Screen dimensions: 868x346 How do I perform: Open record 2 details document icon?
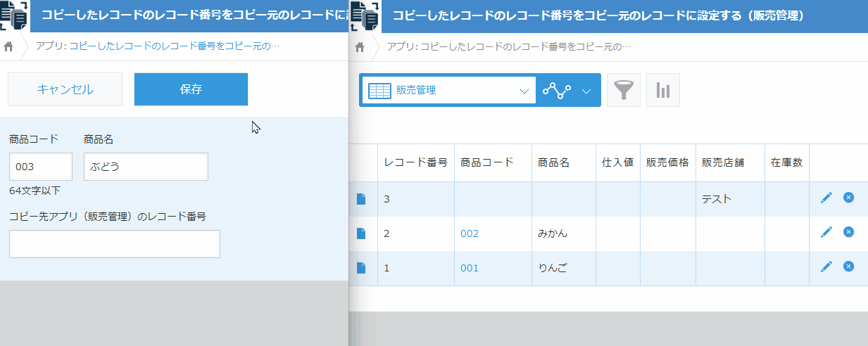[361, 233]
